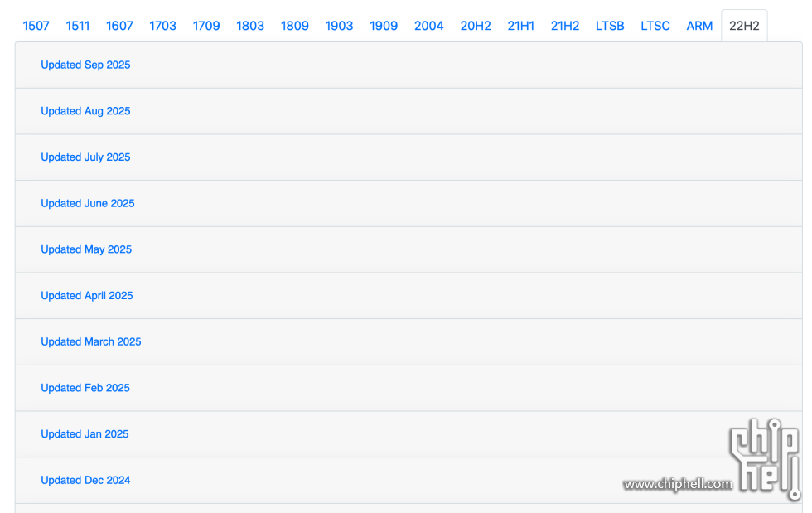
Task: Expand Updated Sep 2025 section
Action: click(85, 65)
